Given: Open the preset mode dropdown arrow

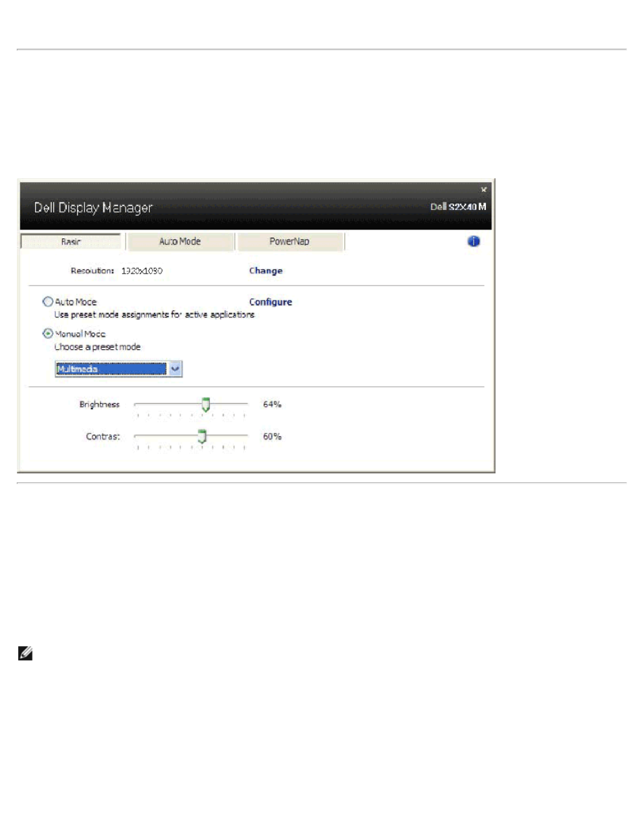Looking at the screenshot, I should pos(175,369).
